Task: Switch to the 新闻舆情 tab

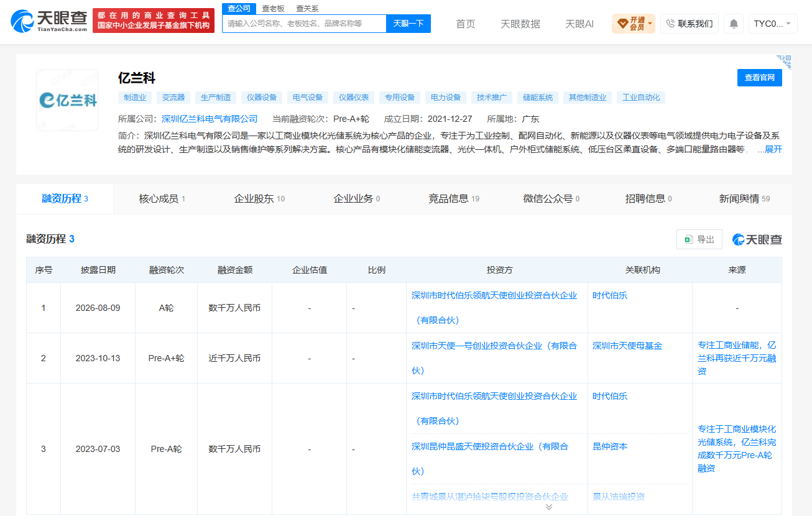Action: pyautogui.click(x=744, y=199)
